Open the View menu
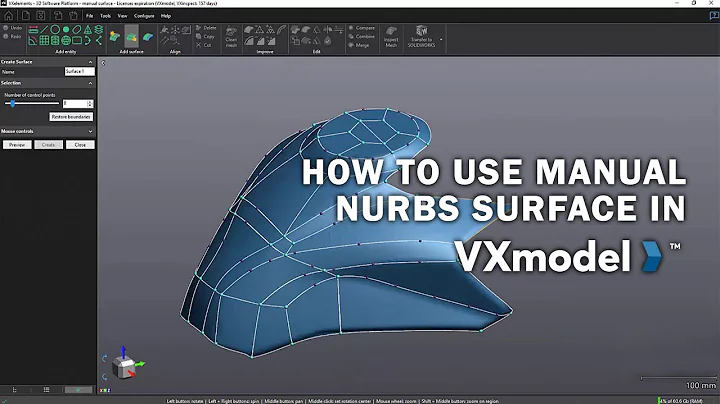This screenshot has height=404, width=720. (x=122, y=16)
